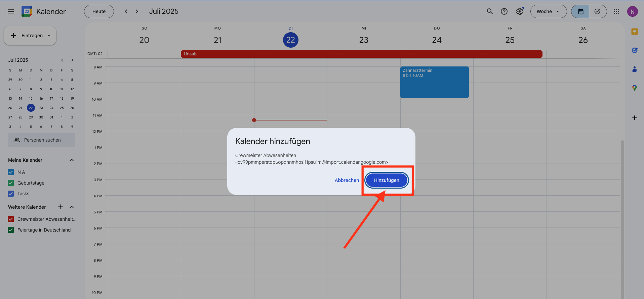Toggle N A calendar checkbox
644x299 pixels.
(11, 172)
